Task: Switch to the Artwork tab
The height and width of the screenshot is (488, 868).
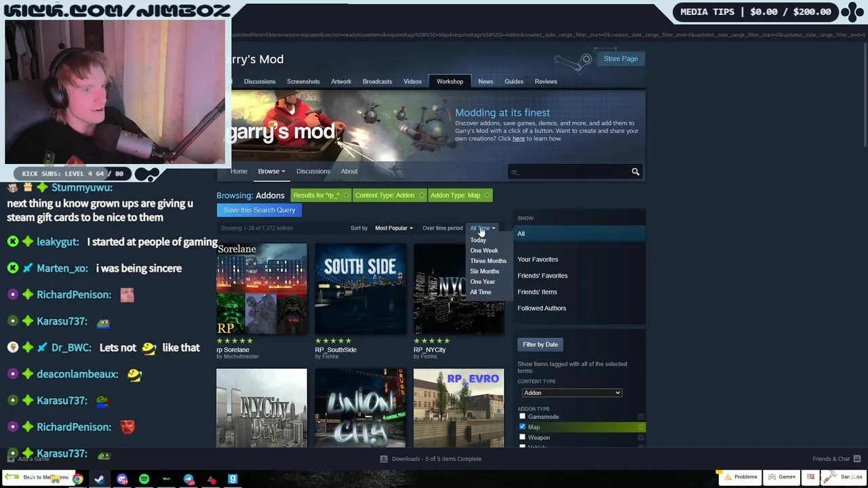Action: click(x=341, y=81)
